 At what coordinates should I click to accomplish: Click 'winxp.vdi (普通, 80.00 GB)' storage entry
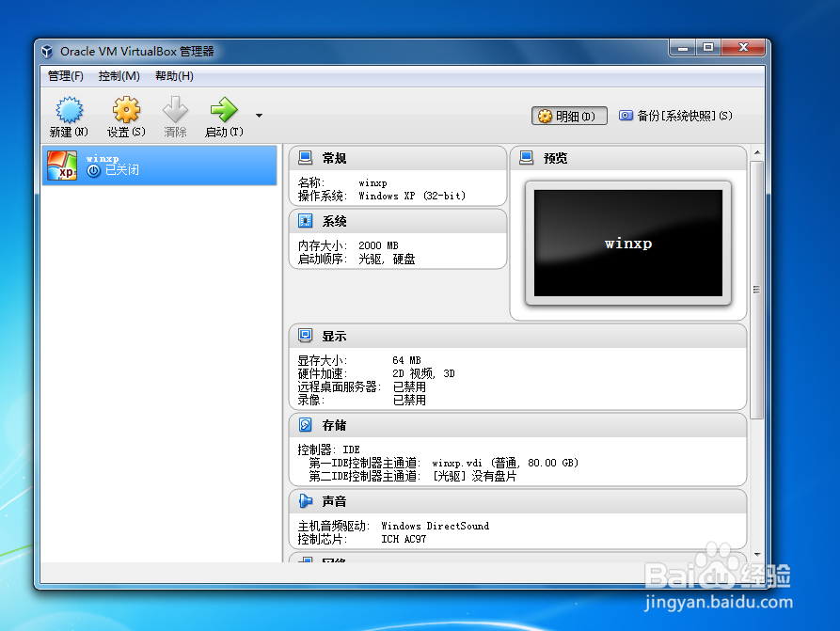pos(505,463)
